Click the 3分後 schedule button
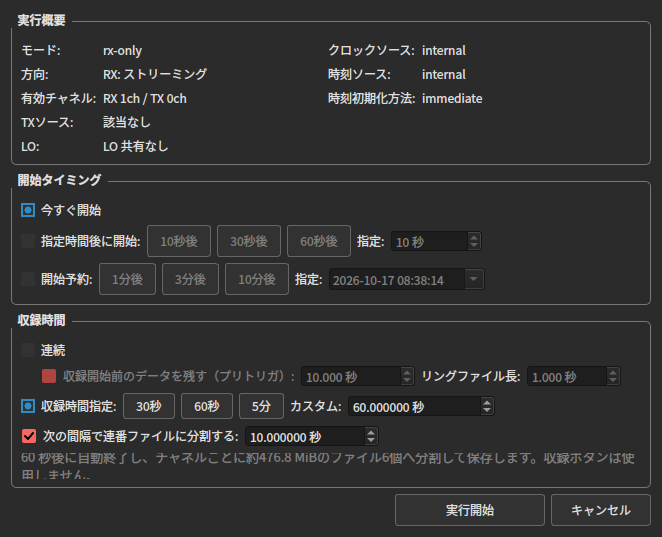The height and width of the screenshot is (537, 662). (190, 279)
